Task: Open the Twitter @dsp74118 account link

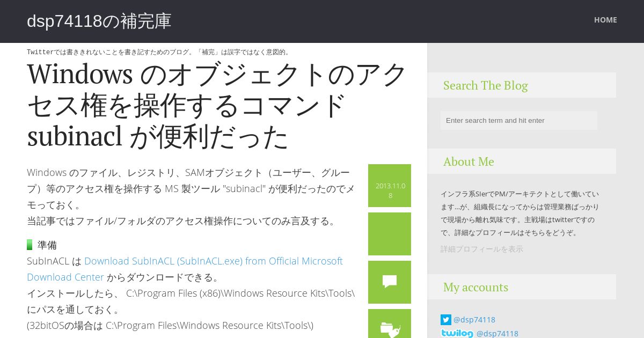Action: click(474, 320)
